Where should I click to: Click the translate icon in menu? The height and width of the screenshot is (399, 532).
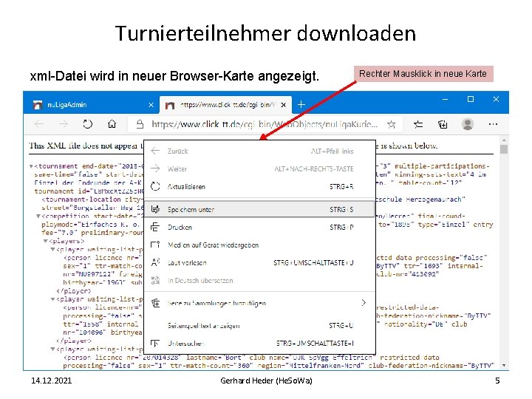pyautogui.click(x=155, y=280)
